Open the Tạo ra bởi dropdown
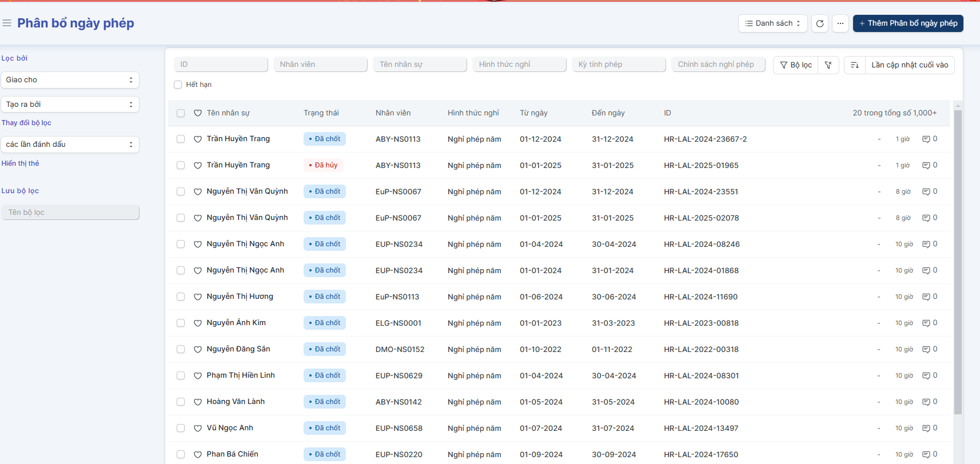The height and width of the screenshot is (464, 980). 70,105
